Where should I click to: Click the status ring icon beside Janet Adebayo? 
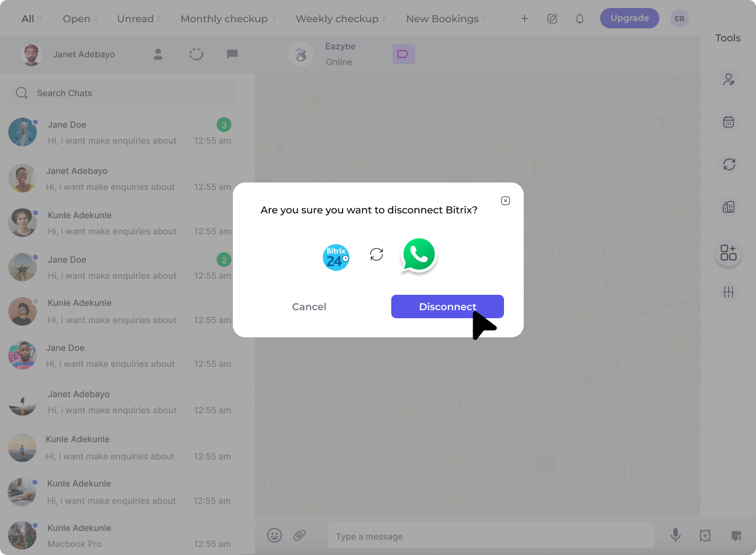pyautogui.click(x=196, y=54)
